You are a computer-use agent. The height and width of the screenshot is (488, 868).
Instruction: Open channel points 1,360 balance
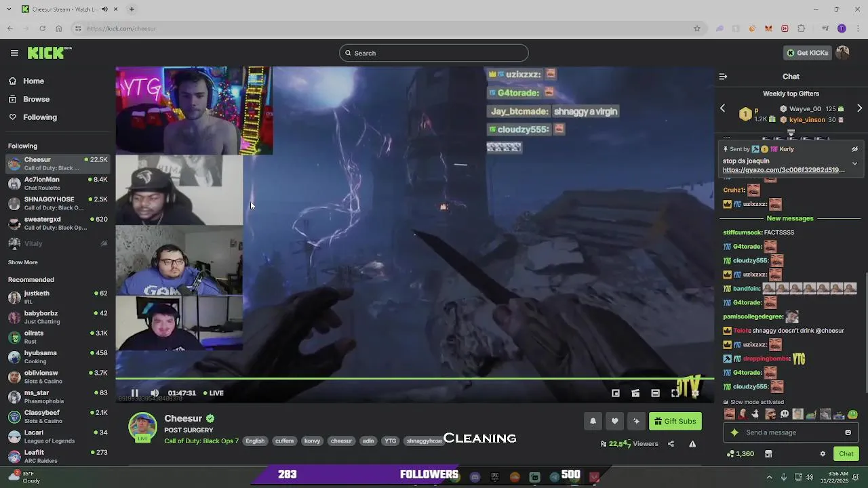tap(741, 454)
